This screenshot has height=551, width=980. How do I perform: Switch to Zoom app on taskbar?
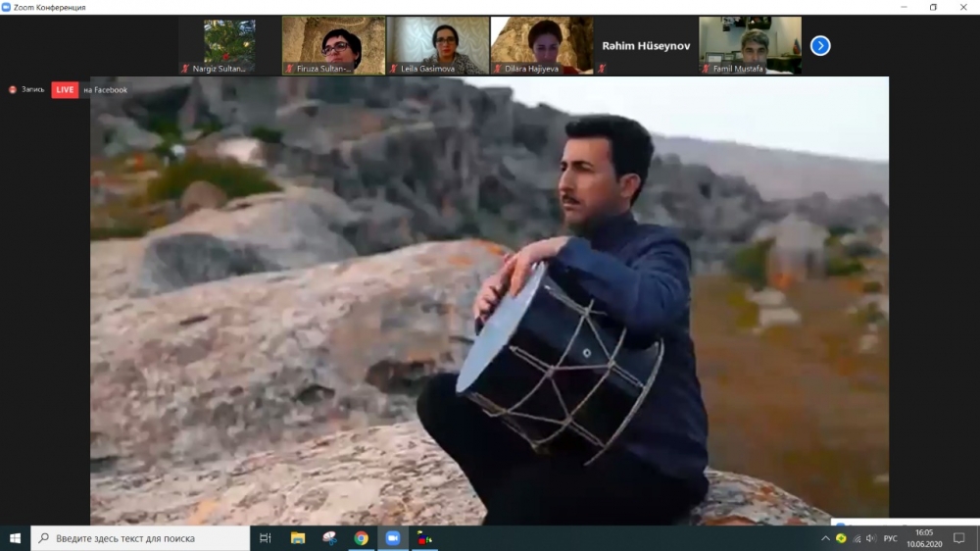(x=393, y=538)
